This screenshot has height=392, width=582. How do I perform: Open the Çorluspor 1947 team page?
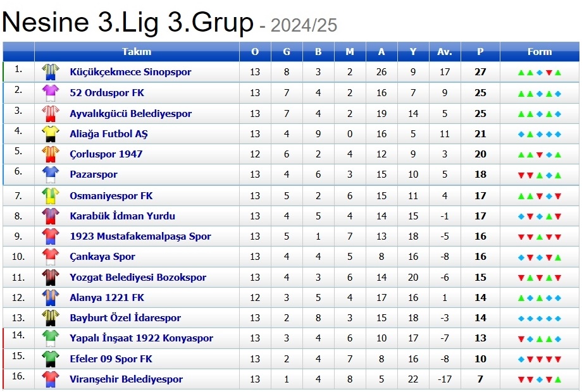pos(106,154)
